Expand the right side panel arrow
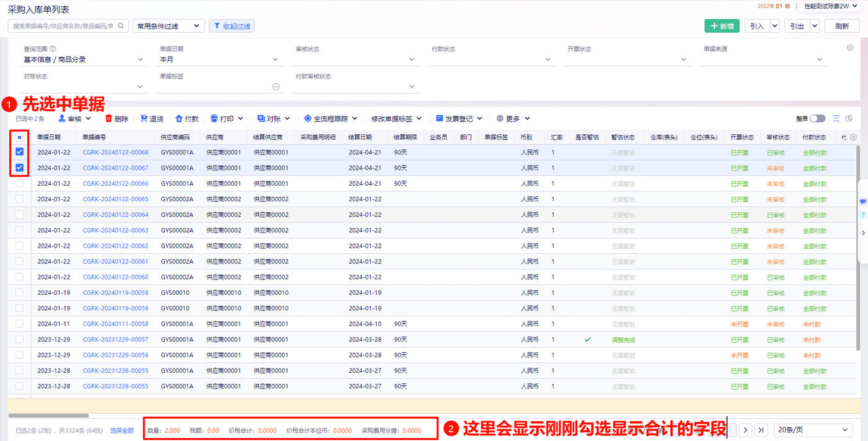Viewport: 868px width, 441px height. 862,233
